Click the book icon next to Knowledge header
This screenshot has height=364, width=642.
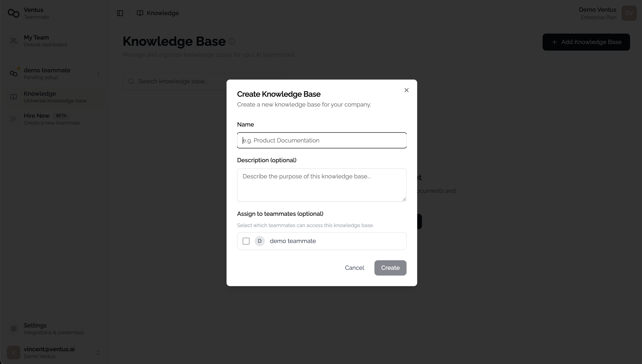click(140, 13)
